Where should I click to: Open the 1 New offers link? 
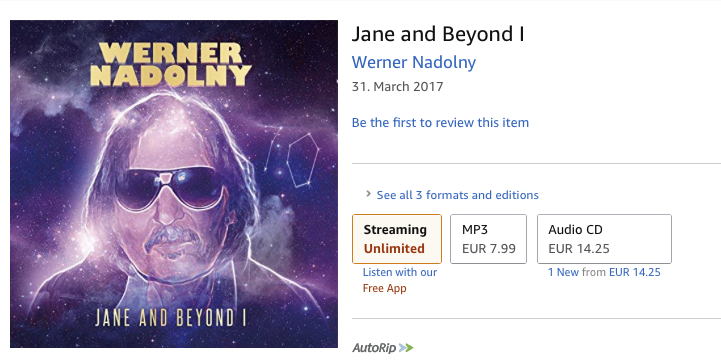click(x=563, y=272)
